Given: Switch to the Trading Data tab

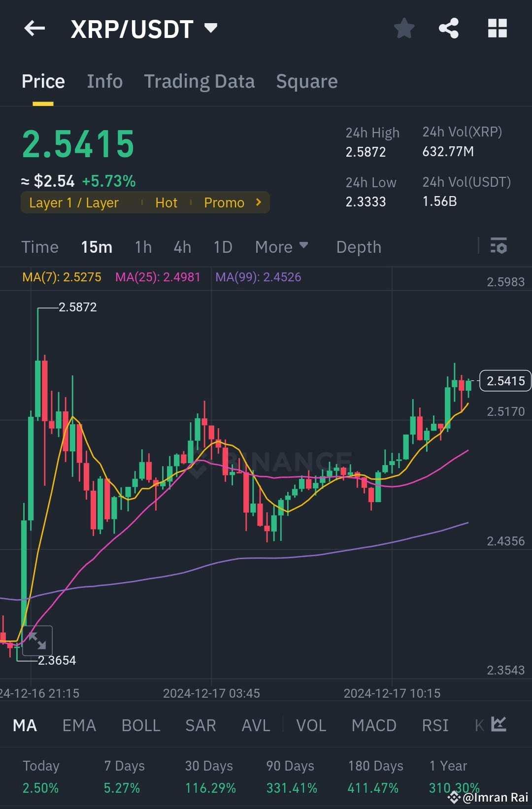Looking at the screenshot, I should pyautogui.click(x=199, y=81).
